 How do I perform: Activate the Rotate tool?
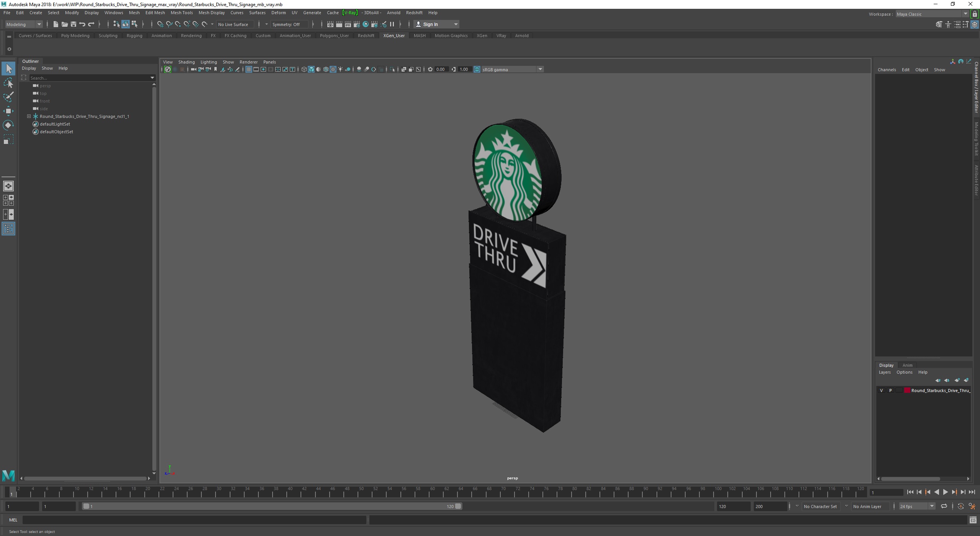coord(8,125)
